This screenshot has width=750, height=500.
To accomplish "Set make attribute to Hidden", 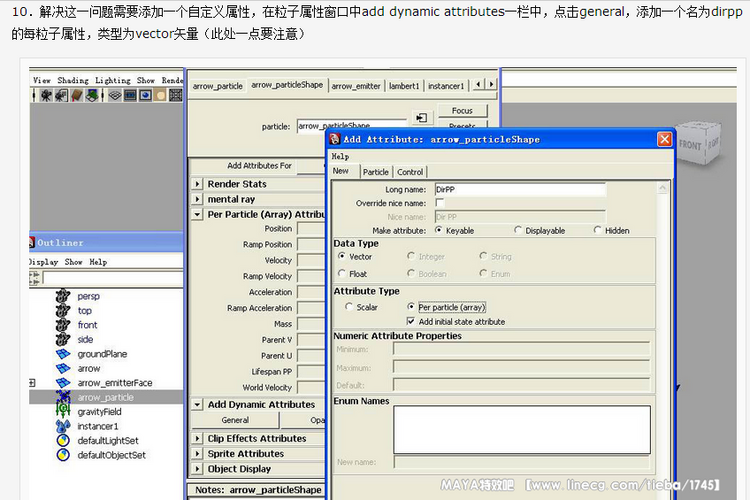I will (597, 230).
